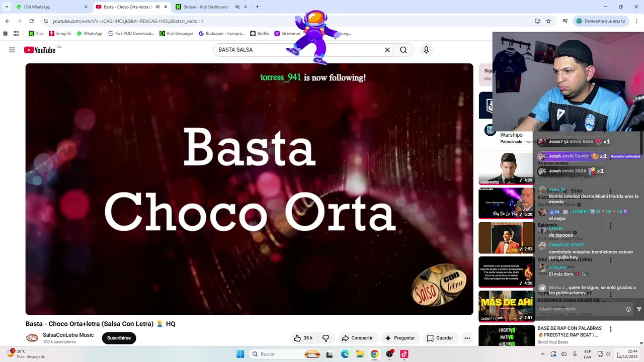Open Microsoft Edge from the taskbar
644x362 pixels.
coord(345,354)
